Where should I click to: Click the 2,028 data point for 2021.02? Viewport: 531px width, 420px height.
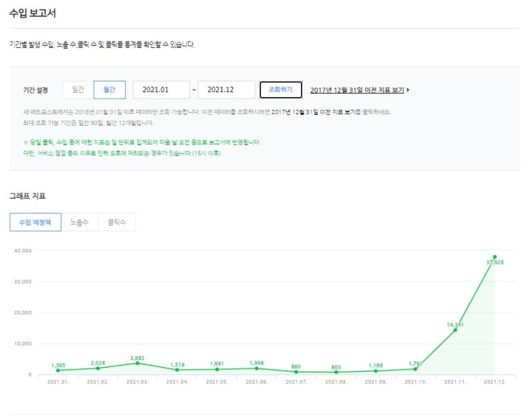(x=98, y=368)
